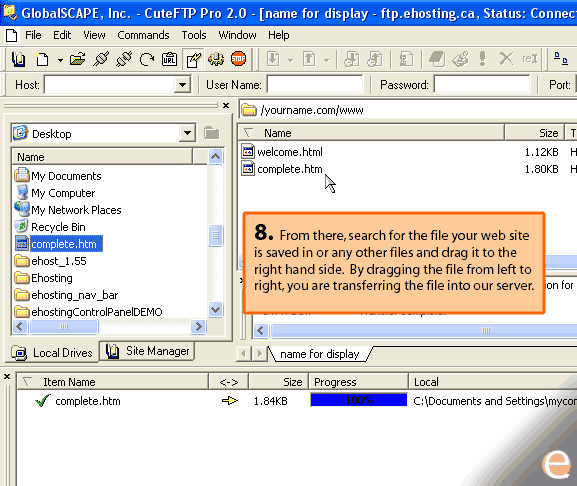Screen dimensions: 577x486
Task: Click the remote path /yourname.com/www field
Action: [x=408, y=110]
